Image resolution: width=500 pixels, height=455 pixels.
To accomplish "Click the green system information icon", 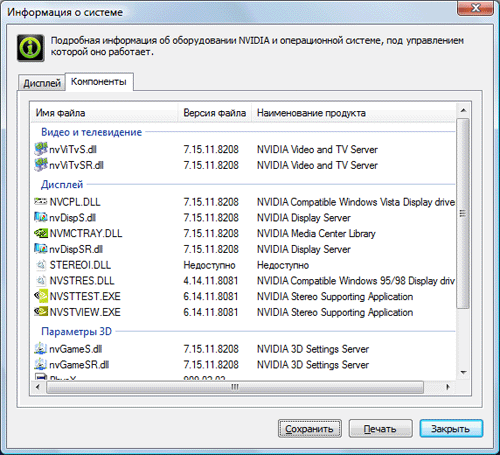I will pos(31,48).
